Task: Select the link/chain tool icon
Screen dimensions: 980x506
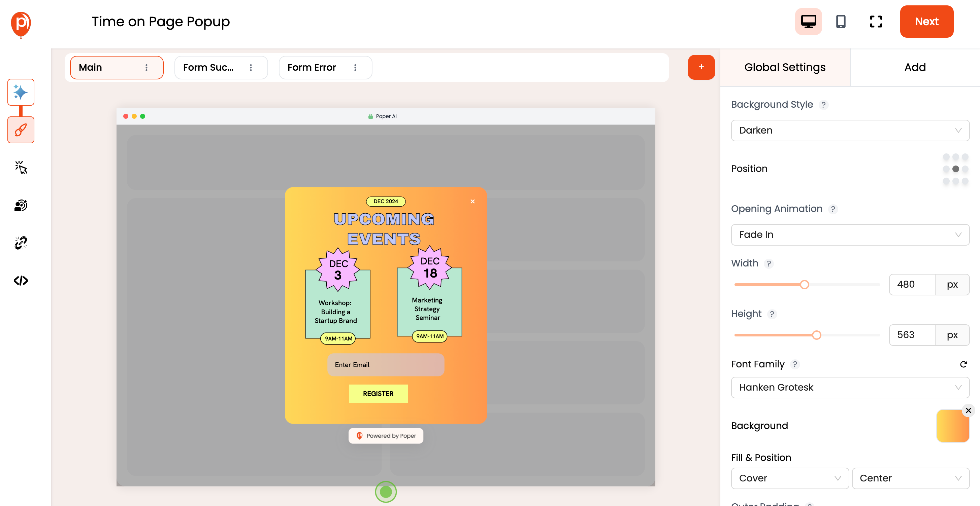Action: tap(20, 243)
